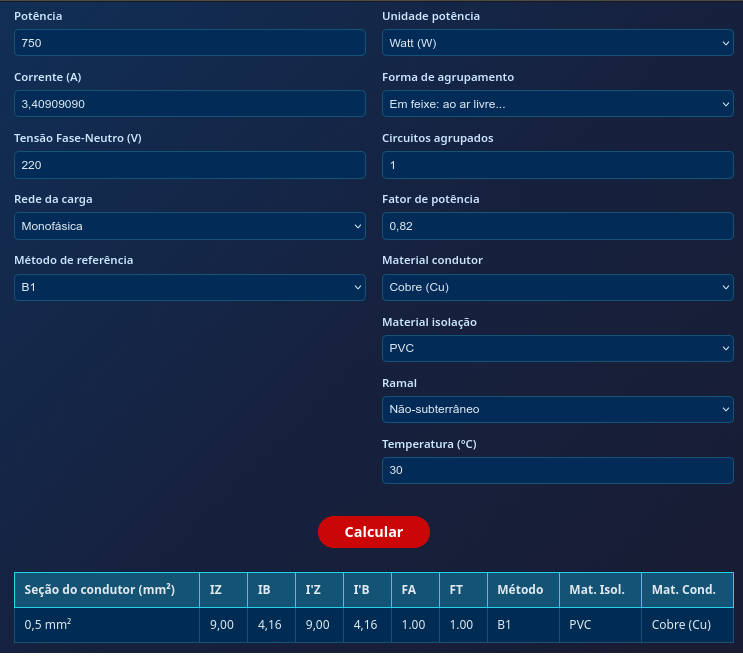Screen dimensions: 743x657
Task: Focus the Circuitos agrupados field
Action: pyautogui.click(x=557, y=165)
